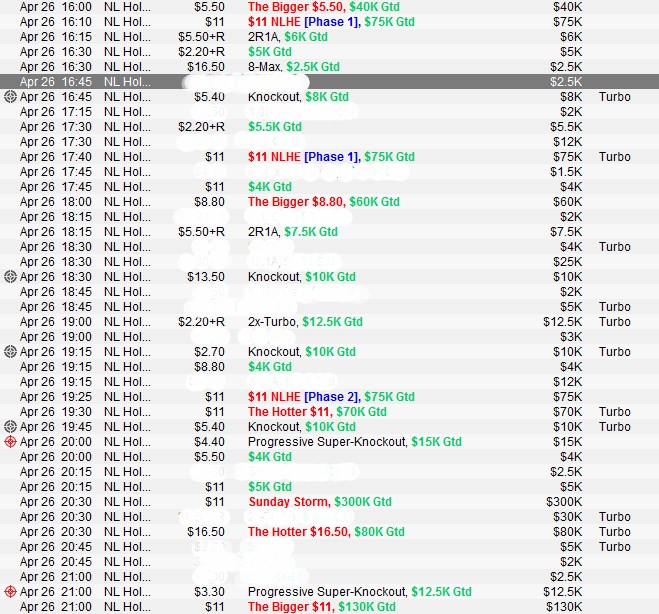This screenshot has height=614, width=659.
Task: Open The Hotter $16.50, $80K Gtd
Action: click(326, 532)
